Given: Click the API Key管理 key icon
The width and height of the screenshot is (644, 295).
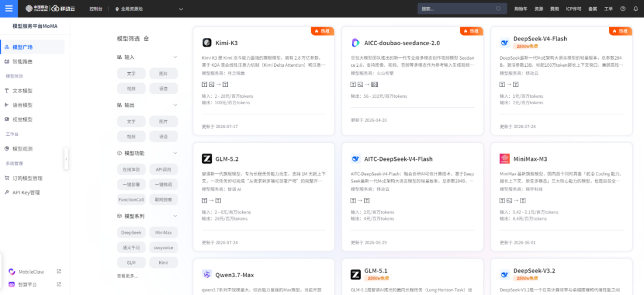Looking at the screenshot, I should [7, 192].
